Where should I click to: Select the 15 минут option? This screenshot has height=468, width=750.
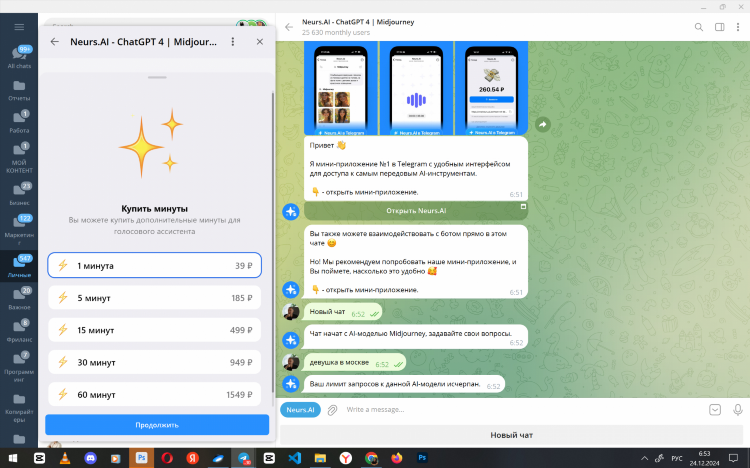pos(154,330)
